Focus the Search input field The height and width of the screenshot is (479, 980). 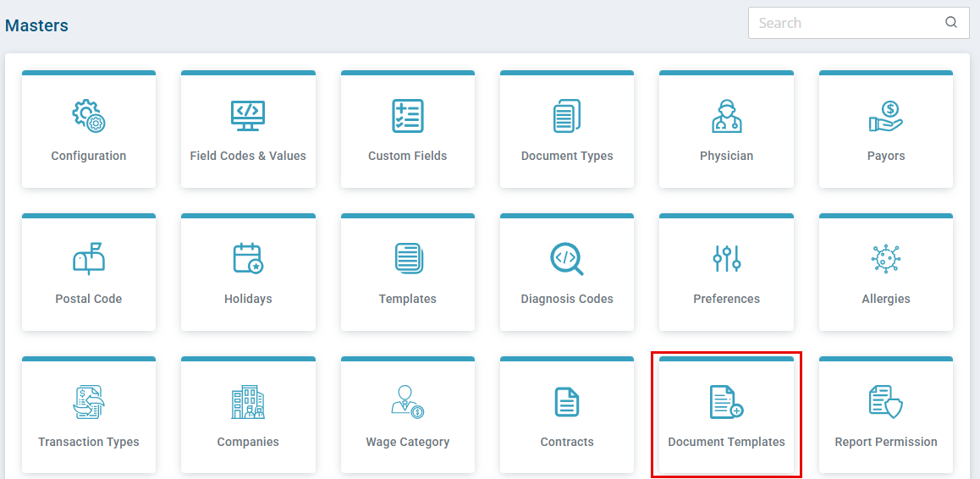tap(859, 23)
